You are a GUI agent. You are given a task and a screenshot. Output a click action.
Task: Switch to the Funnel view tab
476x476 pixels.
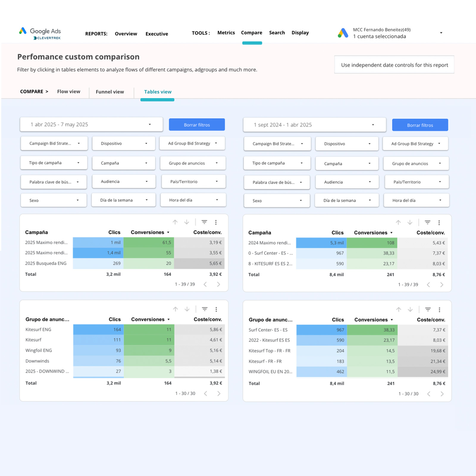click(110, 92)
